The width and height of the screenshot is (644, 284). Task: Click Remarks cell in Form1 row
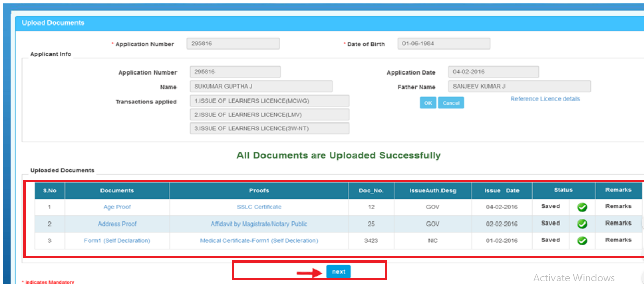coord(618,240)
